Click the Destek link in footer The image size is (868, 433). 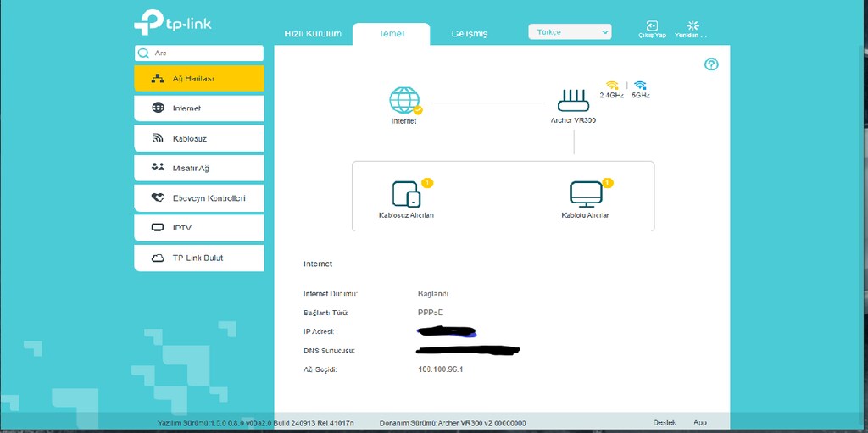(665, 423)
